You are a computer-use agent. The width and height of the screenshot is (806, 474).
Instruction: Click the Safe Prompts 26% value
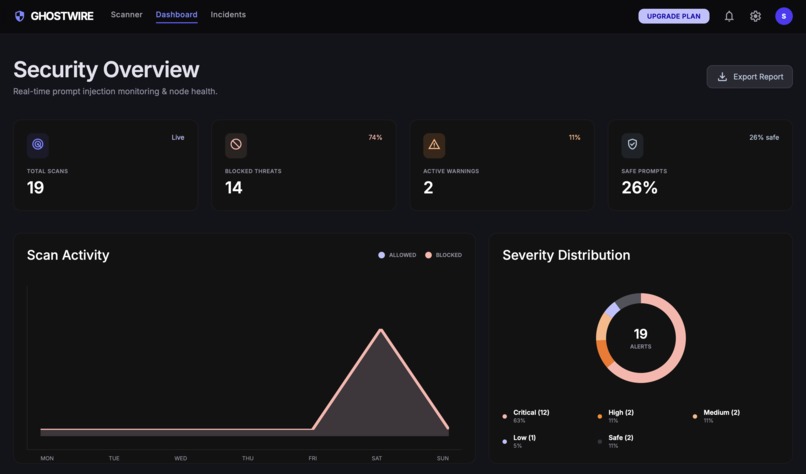point(639,188)
